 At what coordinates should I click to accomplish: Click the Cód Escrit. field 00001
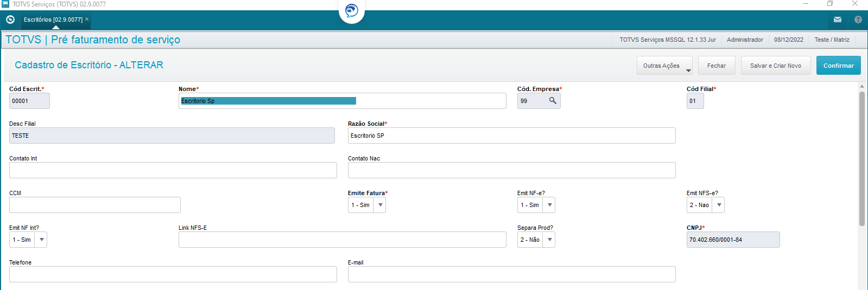click(x=29, y=101)
